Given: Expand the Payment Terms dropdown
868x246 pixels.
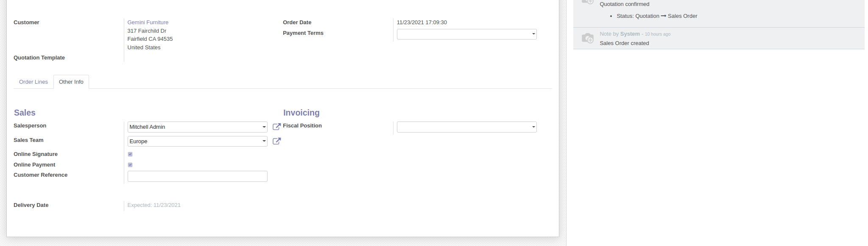Looking at the screenshot, I should pos(466,34).
